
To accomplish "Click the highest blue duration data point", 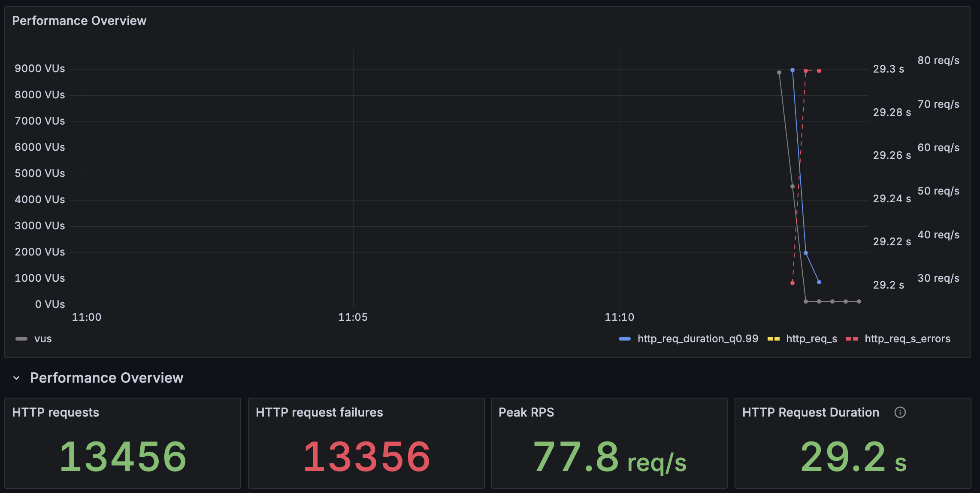I will point(792,70).
